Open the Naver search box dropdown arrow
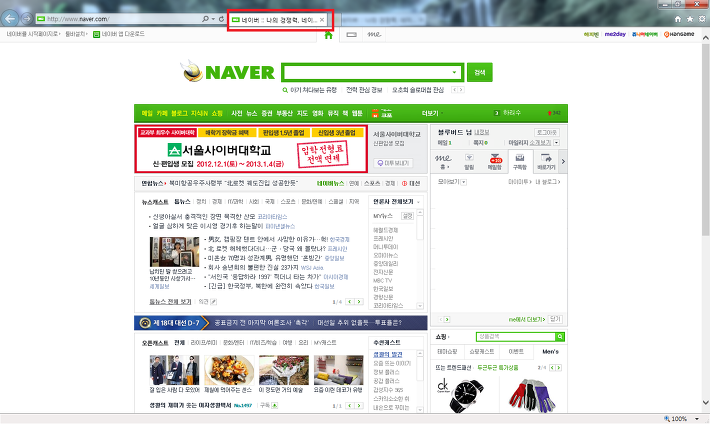 click(x=454, y=72)
